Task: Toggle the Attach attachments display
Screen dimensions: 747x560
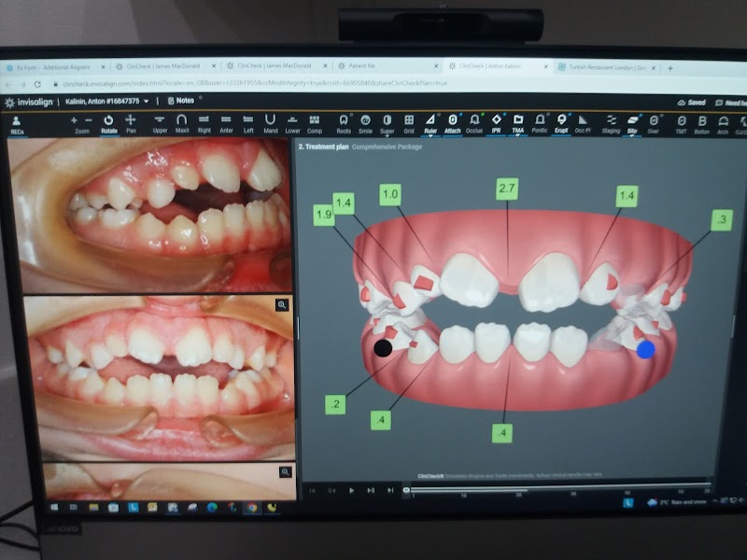Action: click(x=452, y=123)
